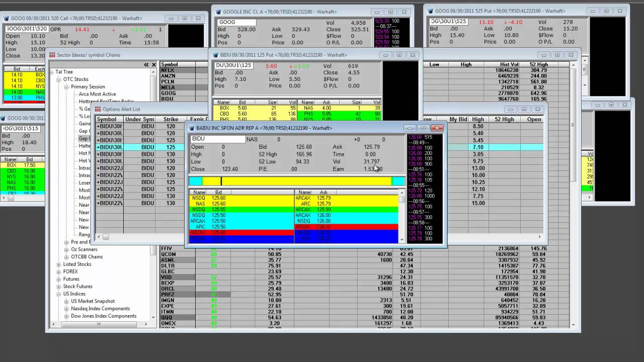Viewport: 644px width, 362px height.
Task: Click the DU\30U1\125 option symbol field
Action: click(234, 66)
